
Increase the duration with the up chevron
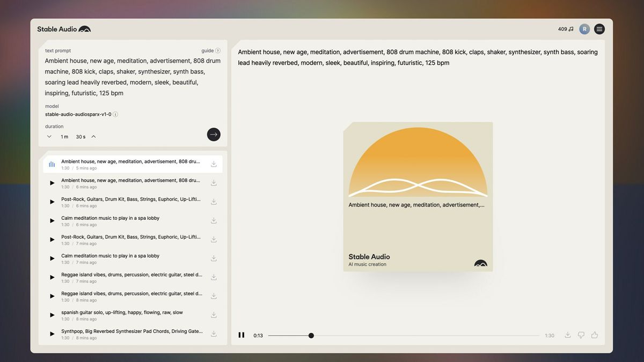92,136
